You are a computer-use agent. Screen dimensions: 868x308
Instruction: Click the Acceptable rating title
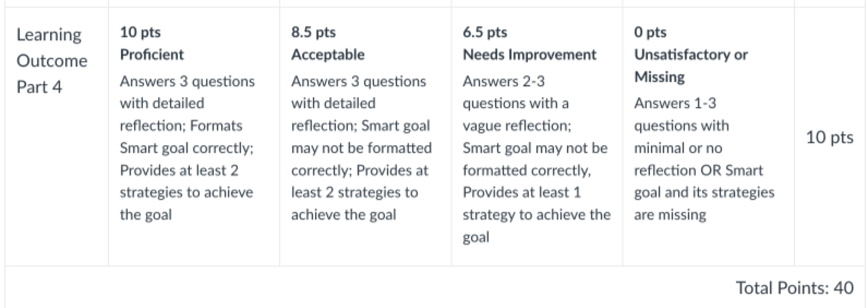click(328, 55)
